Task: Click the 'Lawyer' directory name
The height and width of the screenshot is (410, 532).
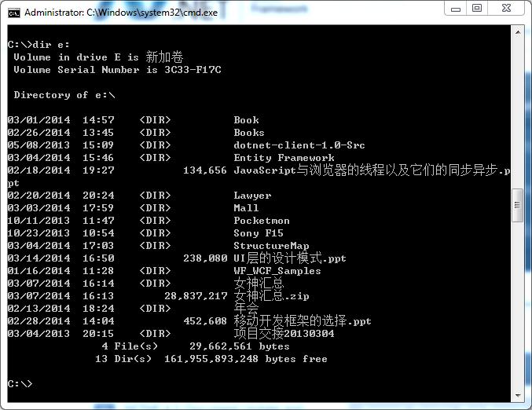Action: pos(252,196)
